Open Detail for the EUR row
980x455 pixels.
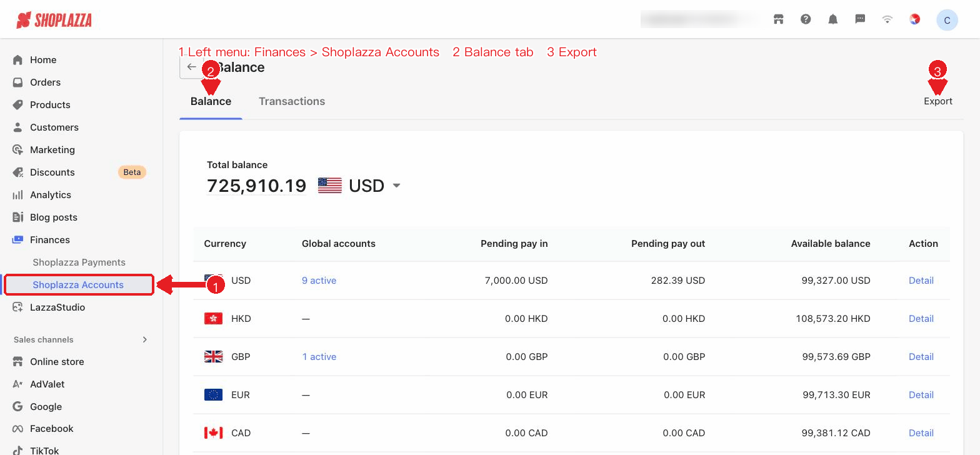[921, 395]
